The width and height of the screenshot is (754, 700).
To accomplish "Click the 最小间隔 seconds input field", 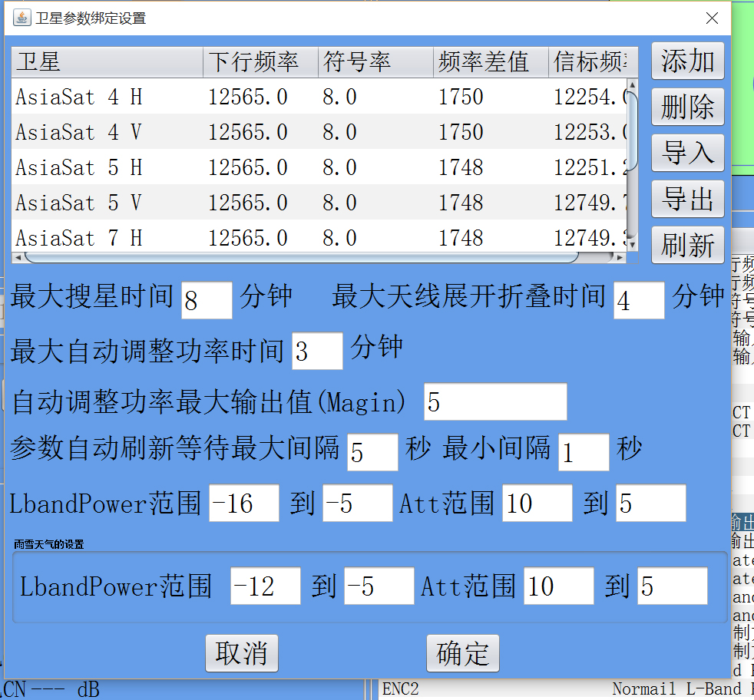I will [584, 452].
